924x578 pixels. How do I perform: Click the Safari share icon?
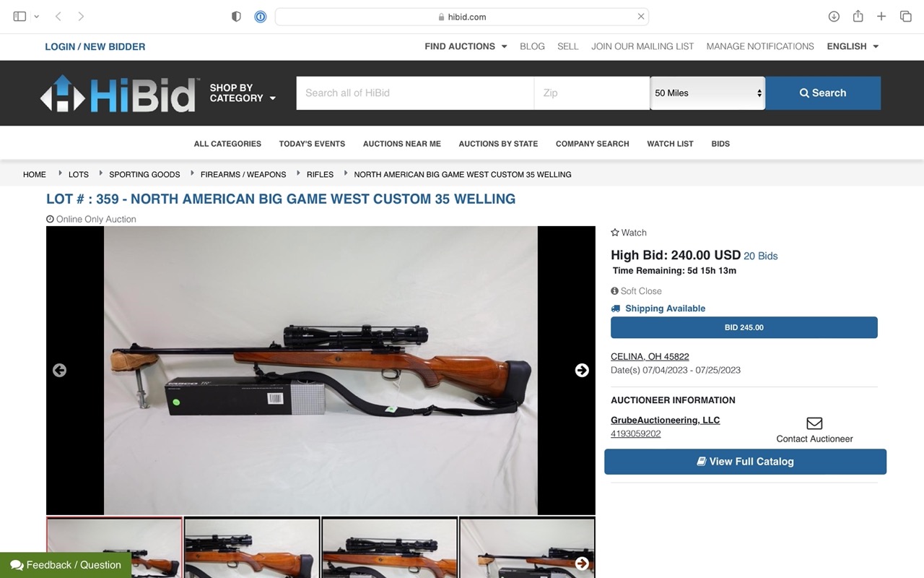[x=858, y=16]
